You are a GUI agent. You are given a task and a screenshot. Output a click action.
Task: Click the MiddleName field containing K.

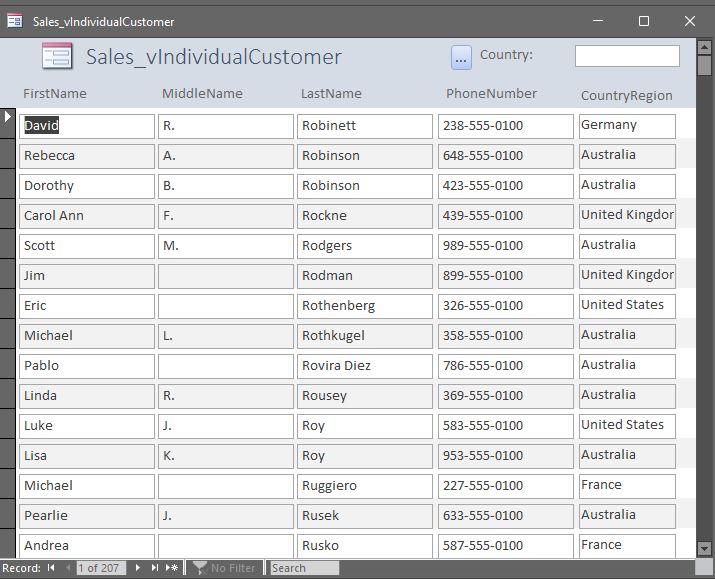tap(226, 456)
